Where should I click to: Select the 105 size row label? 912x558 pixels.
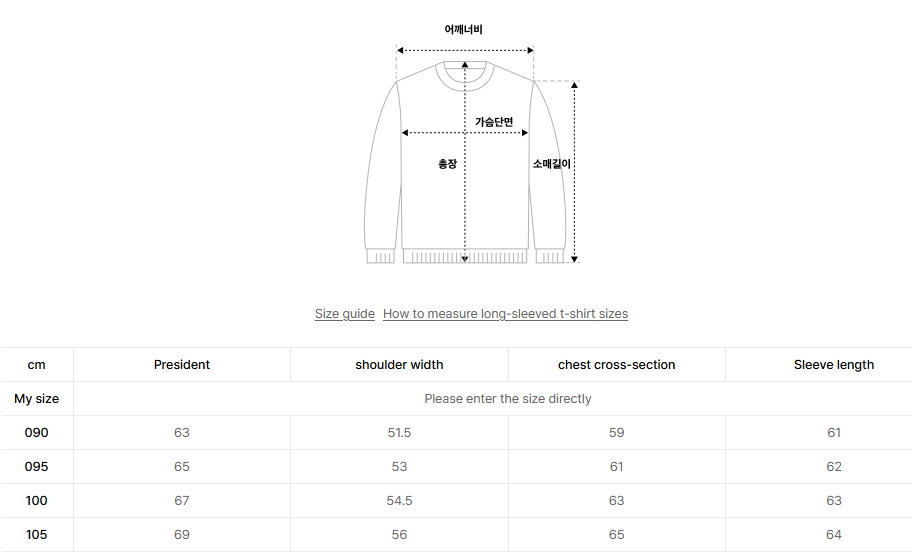pos(36,535)
